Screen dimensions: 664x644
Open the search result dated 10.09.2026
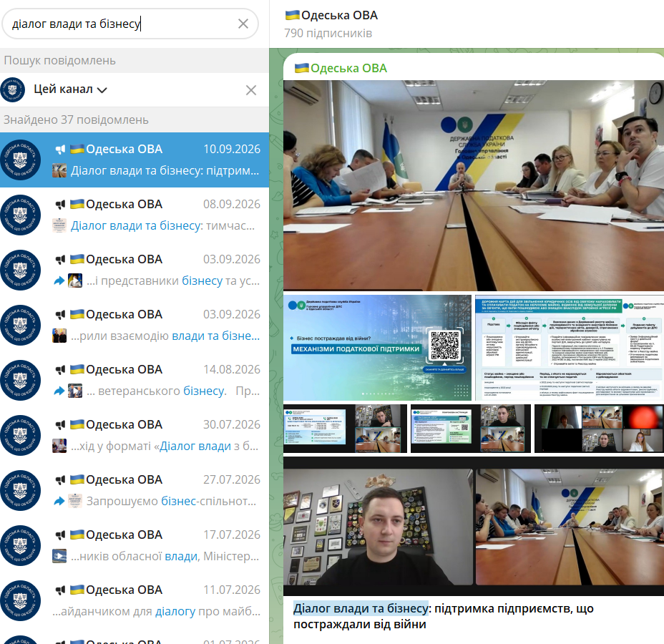coord(135,160)
